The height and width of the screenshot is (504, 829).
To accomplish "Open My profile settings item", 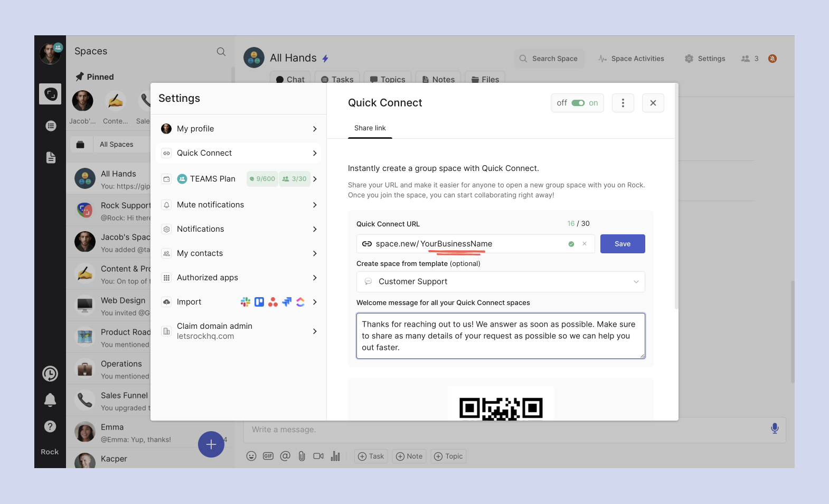I will pos(239,129).
